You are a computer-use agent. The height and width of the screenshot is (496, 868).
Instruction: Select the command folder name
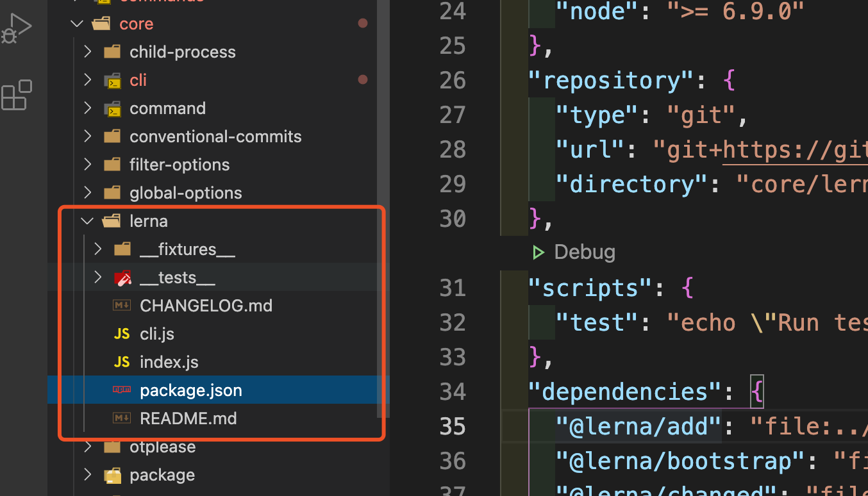pos(168,108)
